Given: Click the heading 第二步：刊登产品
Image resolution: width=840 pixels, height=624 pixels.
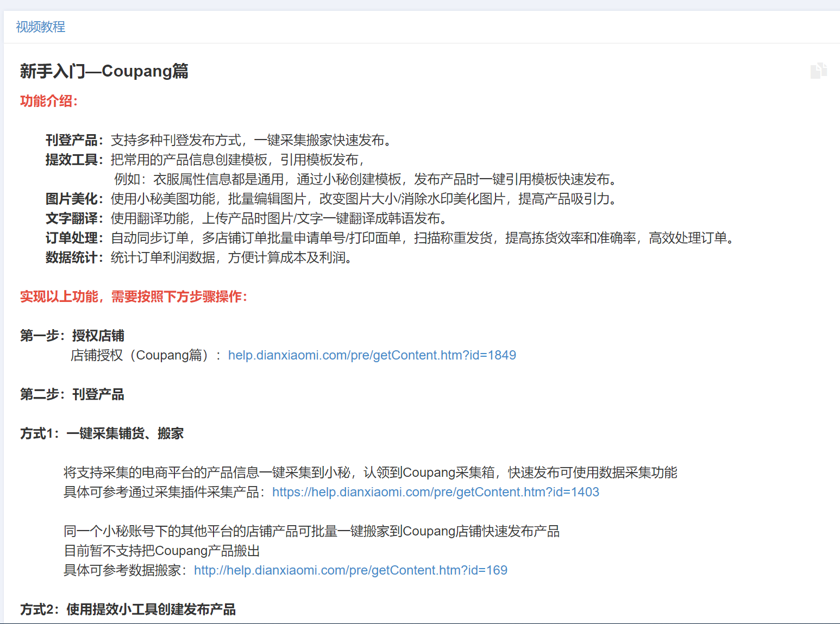Looking at the screenshot, I should tap(72, 394).
